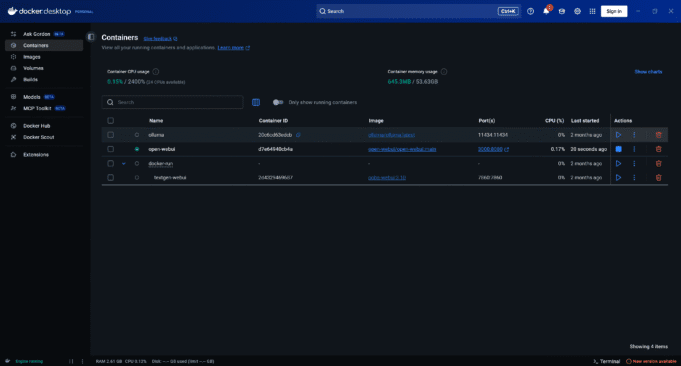This screenshot has height=366, width=681.
Task: Copy the ollama container ID
Action: 298,135
